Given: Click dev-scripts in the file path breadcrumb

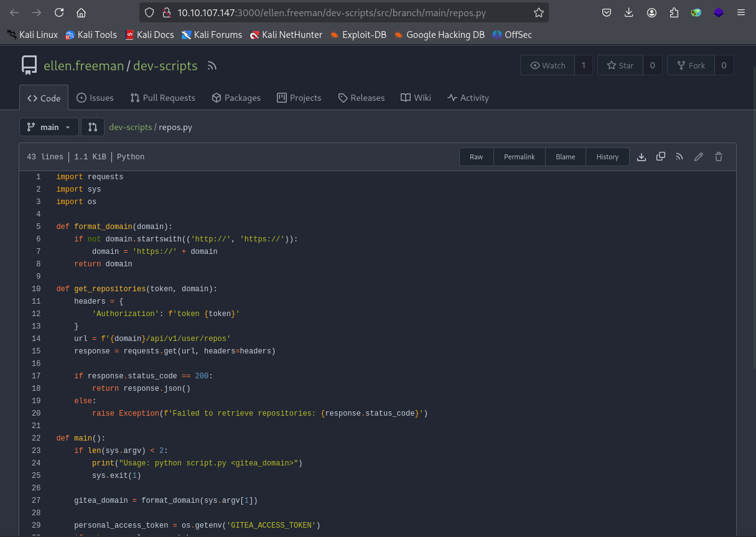Looking at the screenshot, I should pyautogui.click(x=130, y=127).
